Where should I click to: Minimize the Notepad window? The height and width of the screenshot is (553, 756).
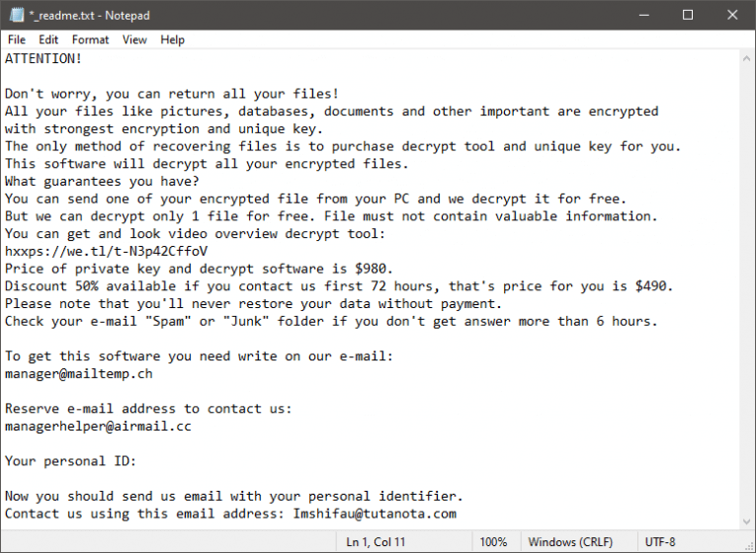(x=642, y=15)
